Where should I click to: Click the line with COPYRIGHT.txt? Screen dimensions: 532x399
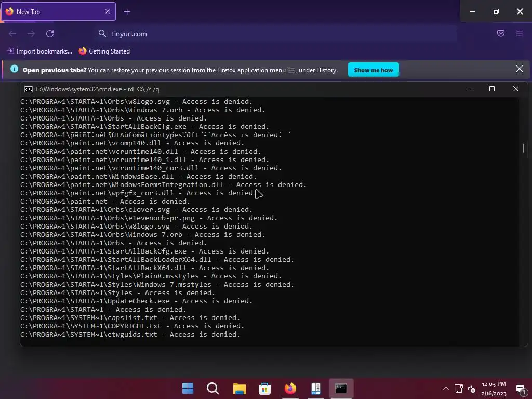pyautogui.click(x=132, y=326)
